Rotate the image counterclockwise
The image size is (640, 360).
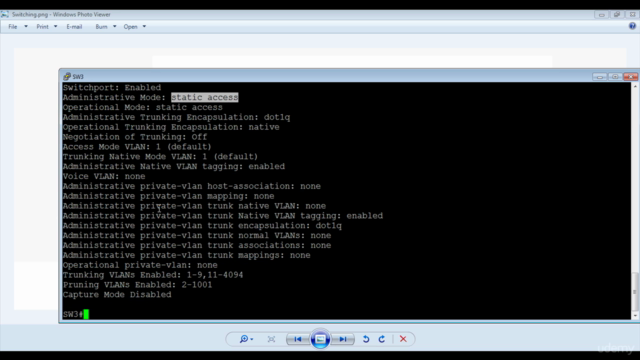click(366, 339)
